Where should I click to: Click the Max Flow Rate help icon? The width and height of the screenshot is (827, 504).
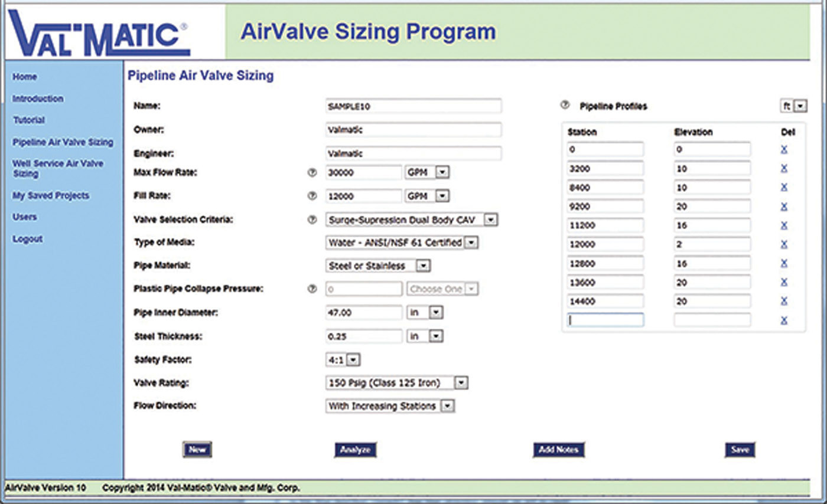coord(312,173)
